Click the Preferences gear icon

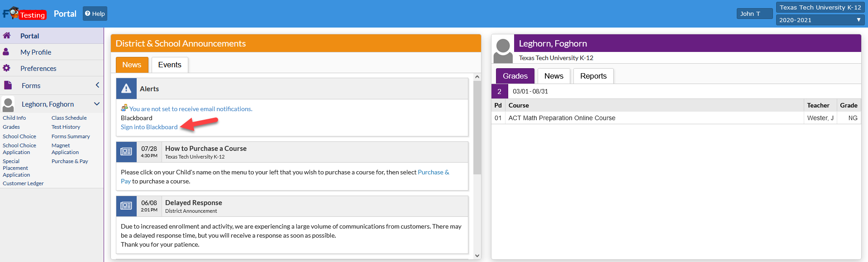[x=6, y=68]
